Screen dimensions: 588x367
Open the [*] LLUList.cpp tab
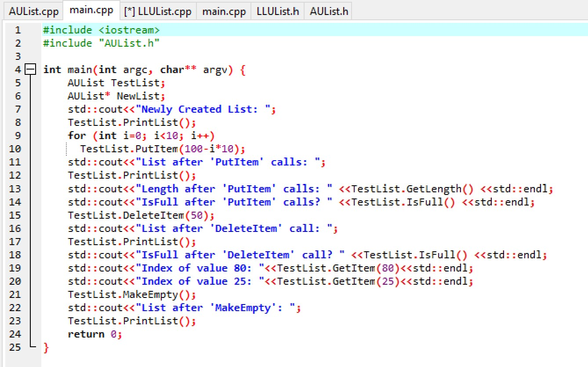tap(158, 11)
